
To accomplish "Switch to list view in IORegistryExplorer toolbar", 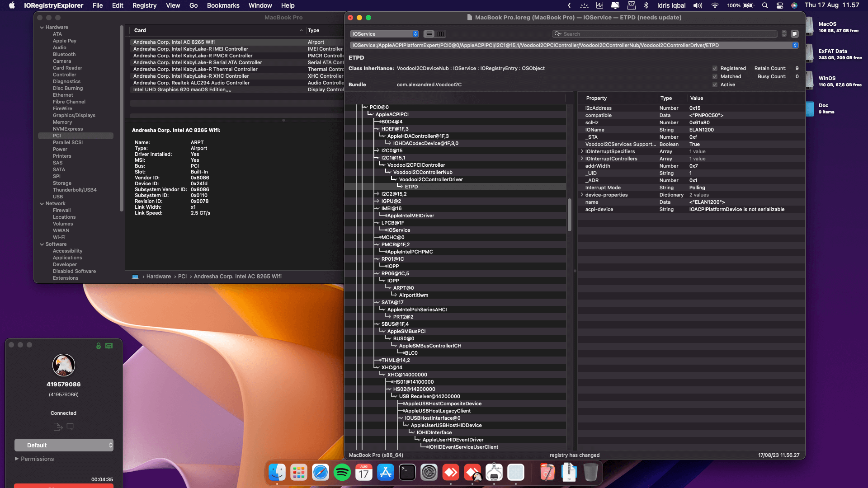I will pyautogui.click(x=429, y=34).
